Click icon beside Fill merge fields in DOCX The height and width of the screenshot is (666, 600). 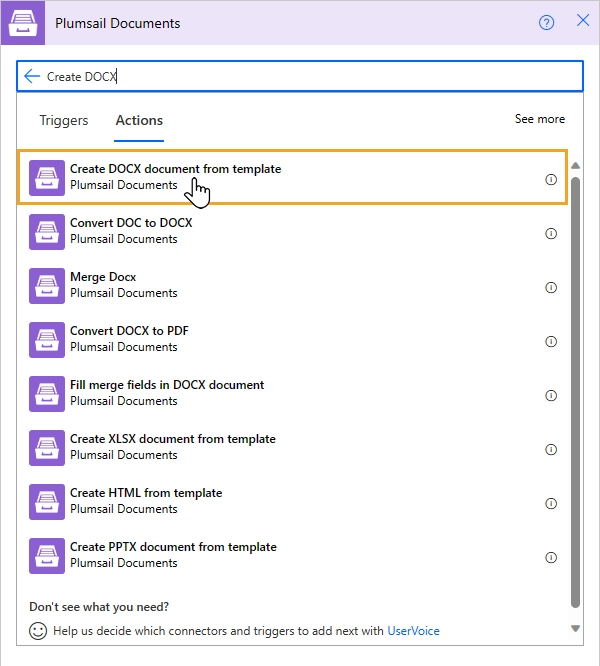(47, 393)
